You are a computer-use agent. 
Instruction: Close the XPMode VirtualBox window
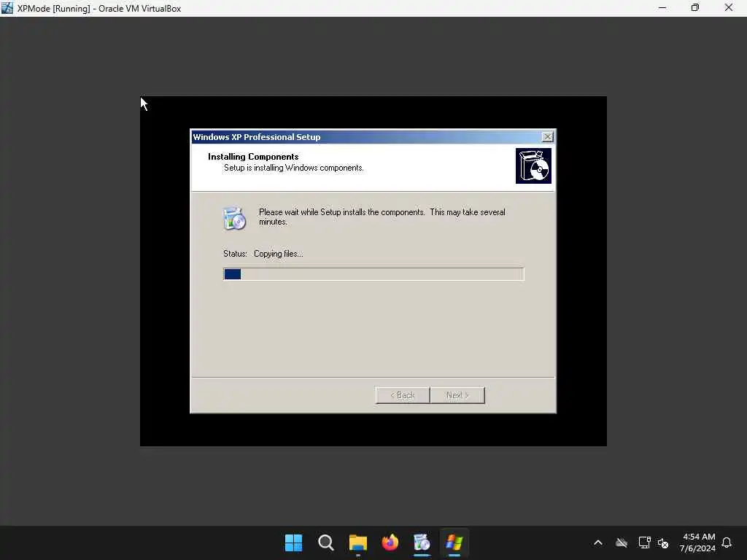(729, 7)
